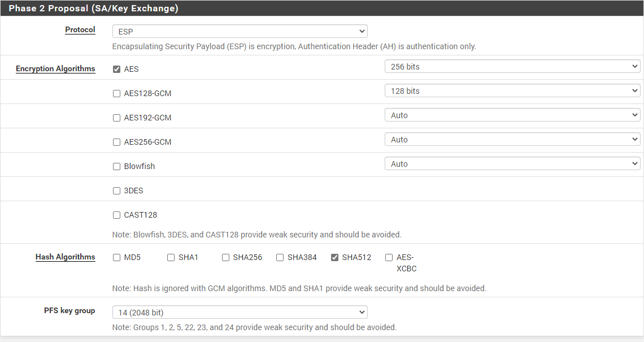Image resolution: width=644 pixels, height=342 pixels.
Task: Tick the SHA256 hash algorithm checkbox
Action: point(226,258)
